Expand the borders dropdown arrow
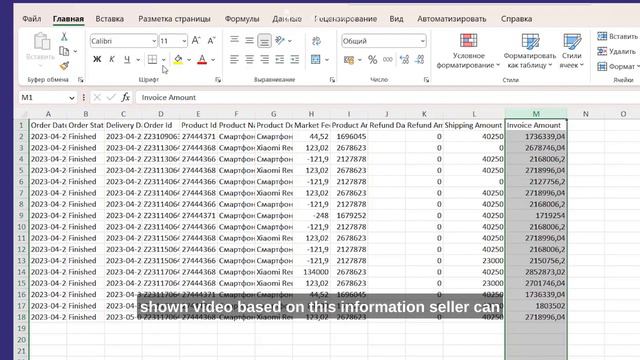 [164, 60]
